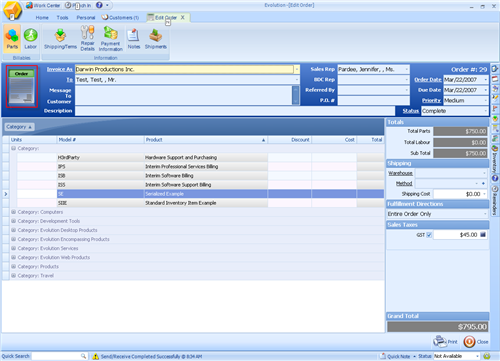Click into the P.O. # field
This screenshot has height=361, width=500.
[x=373, y=100]
